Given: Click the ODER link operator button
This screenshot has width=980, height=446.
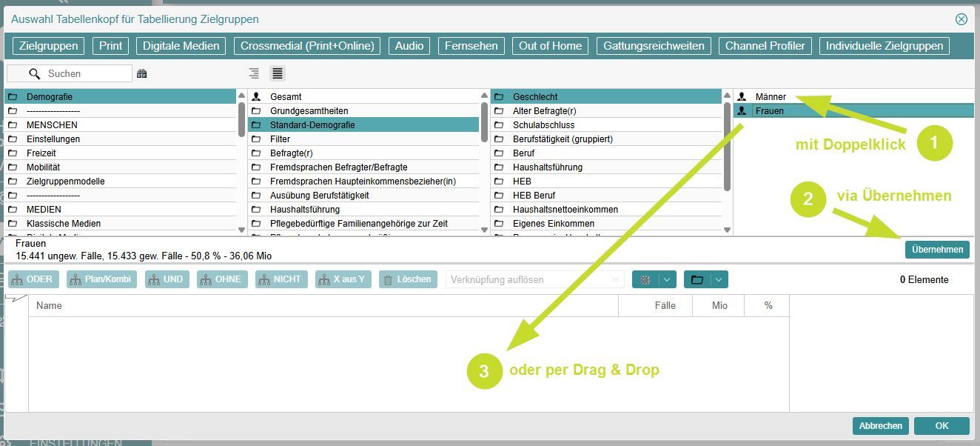Looking at the screenshot, I should (32, 279).
